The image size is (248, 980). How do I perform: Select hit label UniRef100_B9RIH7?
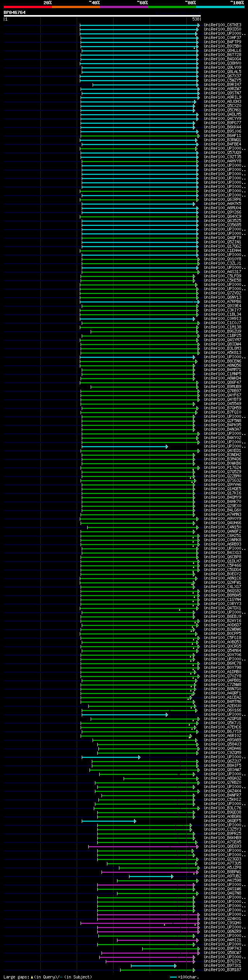click(x=222, y=85)
